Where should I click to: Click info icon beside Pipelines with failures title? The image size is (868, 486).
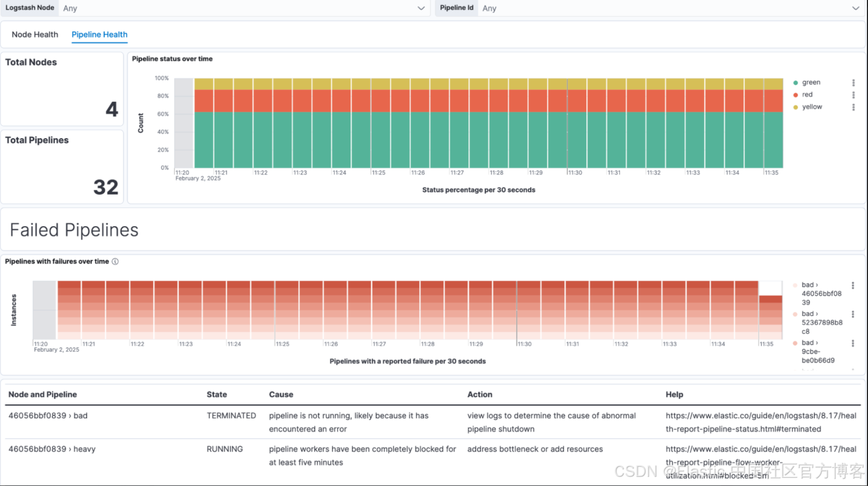tap(115, 261)
